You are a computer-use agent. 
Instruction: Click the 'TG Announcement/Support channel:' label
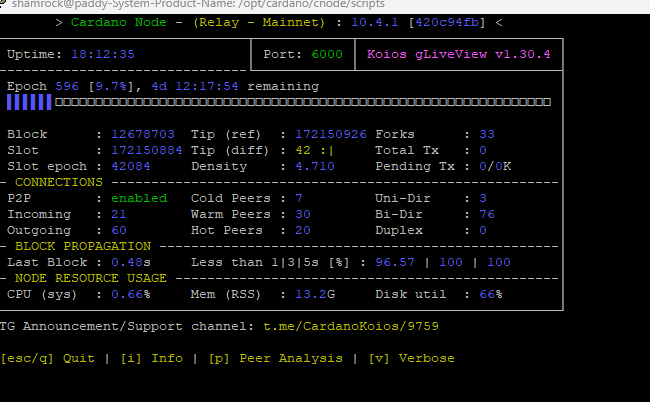[127, 327]
